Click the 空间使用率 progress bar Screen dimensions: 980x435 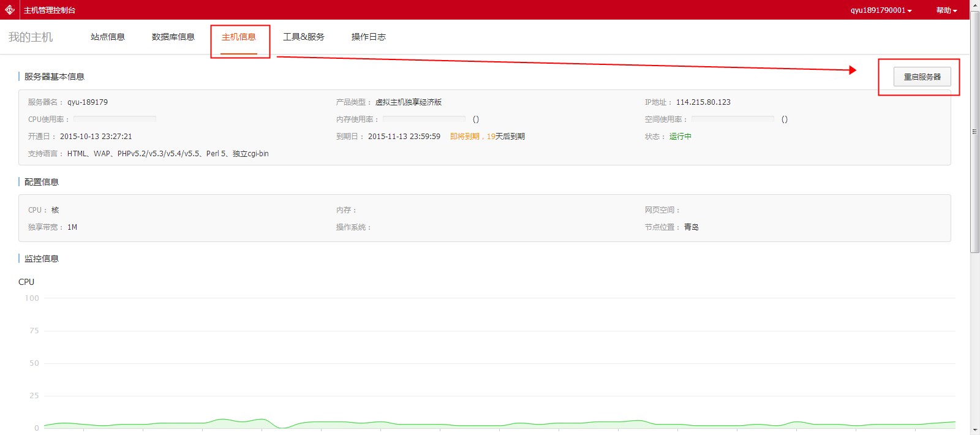(x=733, y=119)
